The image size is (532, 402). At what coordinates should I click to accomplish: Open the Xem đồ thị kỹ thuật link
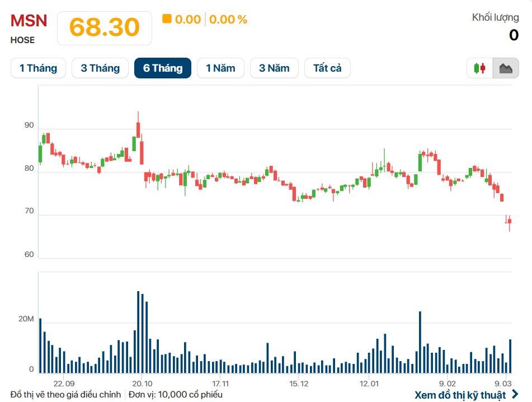[460, 394]
